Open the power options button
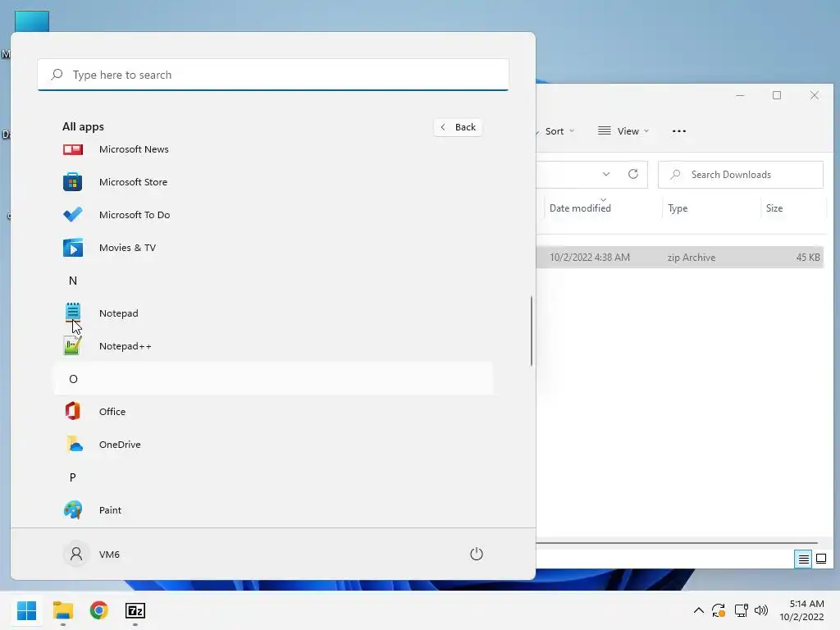This screenshot has width=840, height=630. [477, 554]
